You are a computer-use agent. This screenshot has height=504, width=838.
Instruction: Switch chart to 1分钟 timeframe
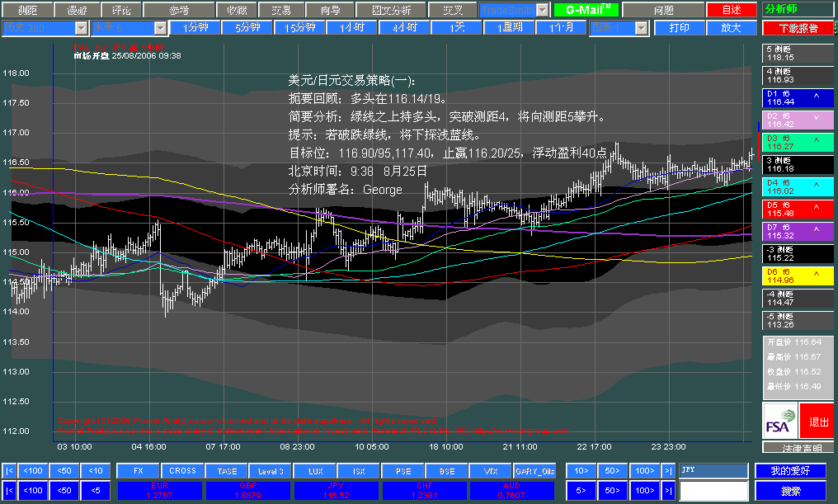(x=195, y=27)
